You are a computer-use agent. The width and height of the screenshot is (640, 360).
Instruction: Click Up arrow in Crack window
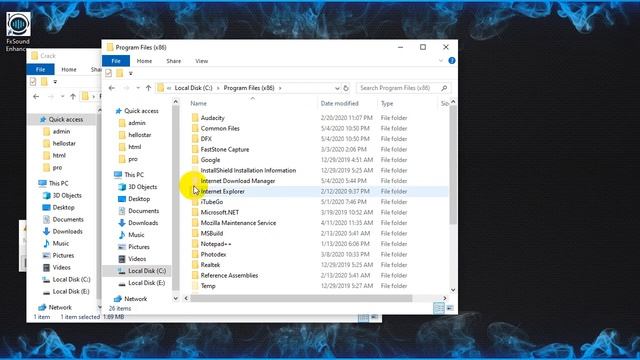tap(73, 97)
